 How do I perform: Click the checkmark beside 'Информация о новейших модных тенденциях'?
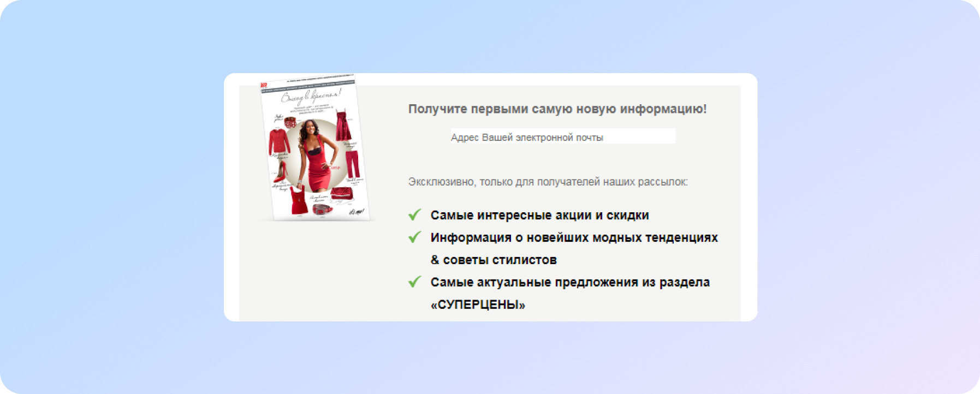(415, 237)
